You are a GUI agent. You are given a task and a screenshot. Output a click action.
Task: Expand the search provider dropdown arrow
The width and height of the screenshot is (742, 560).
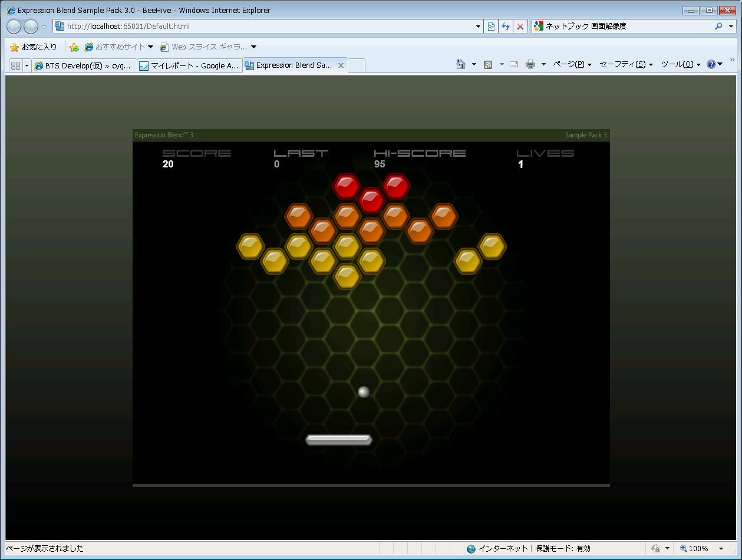(731, 27)
